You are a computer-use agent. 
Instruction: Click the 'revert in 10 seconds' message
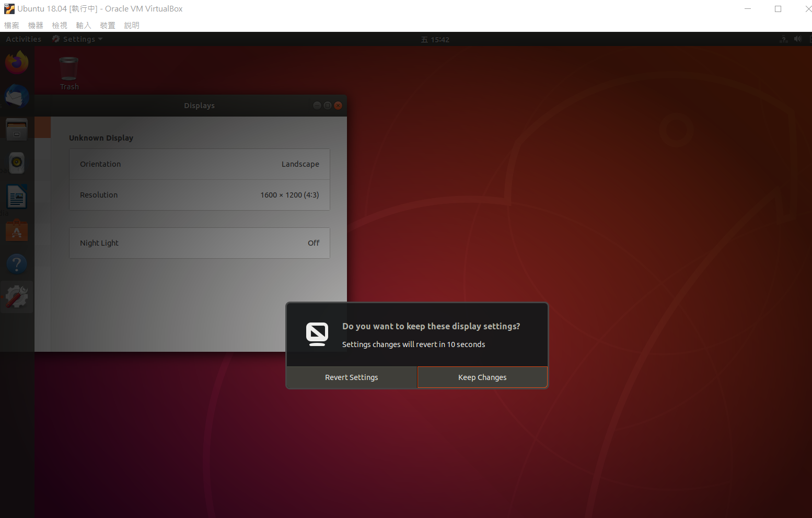413,344
